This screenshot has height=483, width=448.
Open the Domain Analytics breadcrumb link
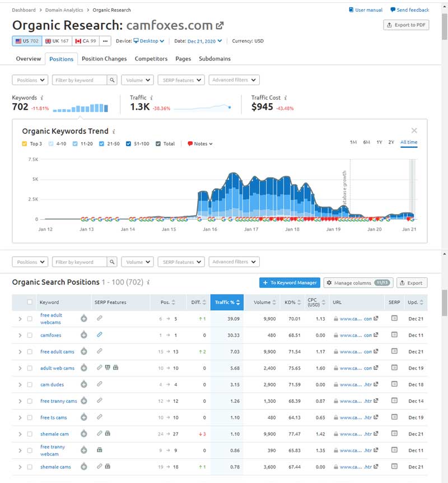(64, 10)
